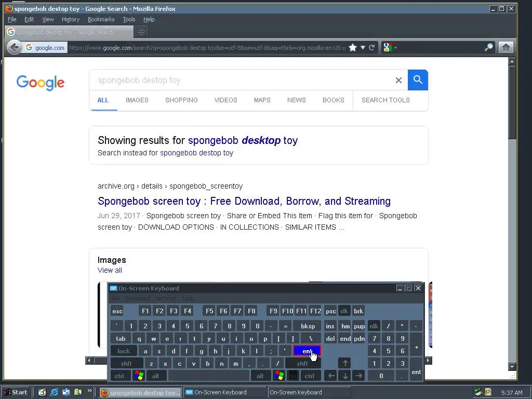Viewport: 532px width, 399px height.
Task: Toggle the left shft key
Action: pyautogui.click(x=126, y=363)
